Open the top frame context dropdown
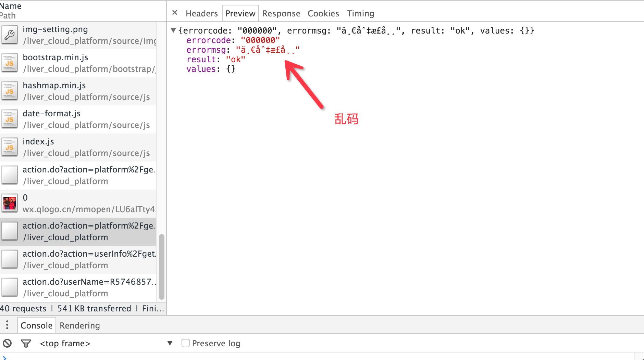Viewport: 644px width, 360px height. point(170,343)
